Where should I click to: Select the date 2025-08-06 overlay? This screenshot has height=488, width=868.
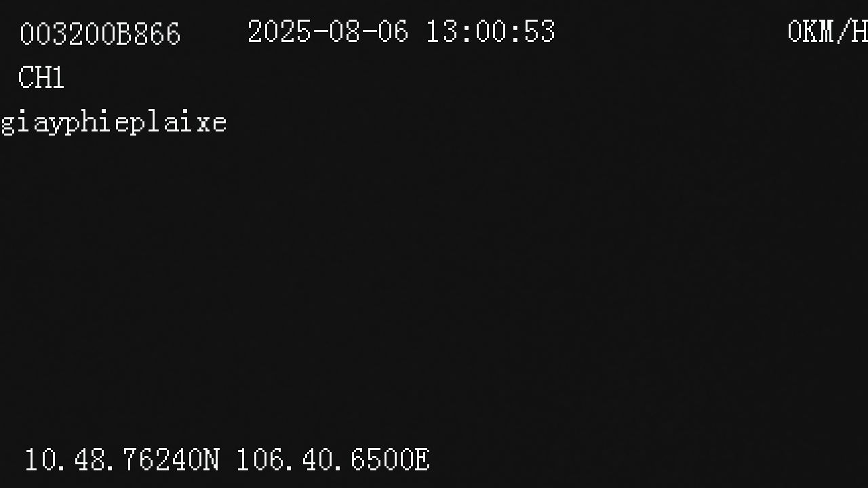click(x=328, y=31)
